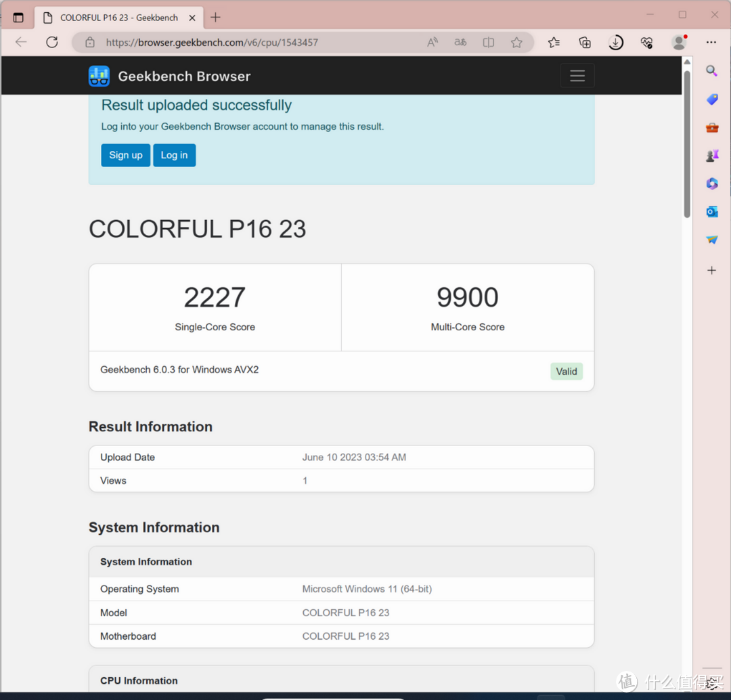Open Edge Settings and more menu
The height and width of the screenshot is (700, 731).
[711, 43]
